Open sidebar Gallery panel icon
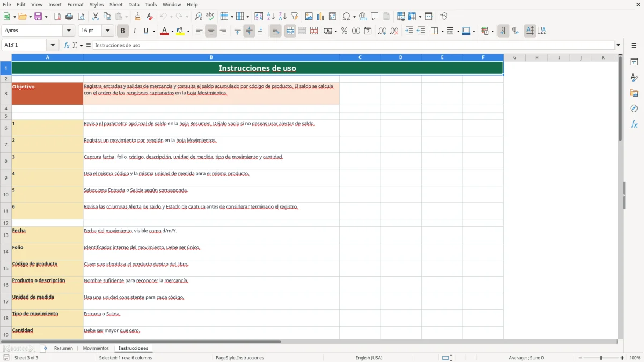Viewport: 644px width, 362px height. [634, 93]
